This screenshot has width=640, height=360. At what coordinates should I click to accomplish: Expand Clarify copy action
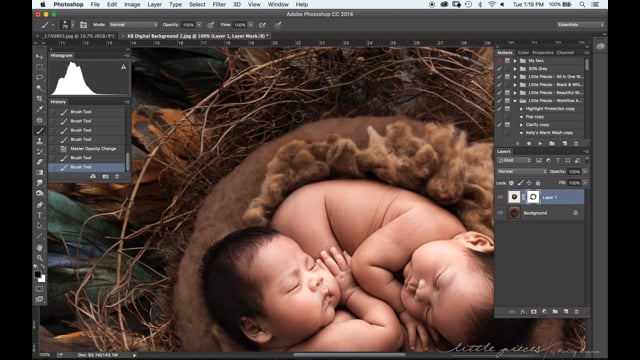[x=521, y=124]
